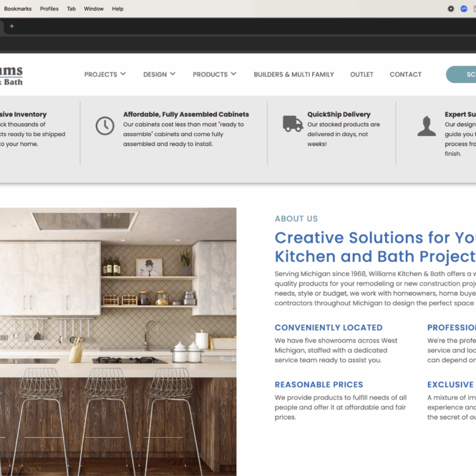
Task: Click the person icon for Expert Support
Action: tap(427, 126)
